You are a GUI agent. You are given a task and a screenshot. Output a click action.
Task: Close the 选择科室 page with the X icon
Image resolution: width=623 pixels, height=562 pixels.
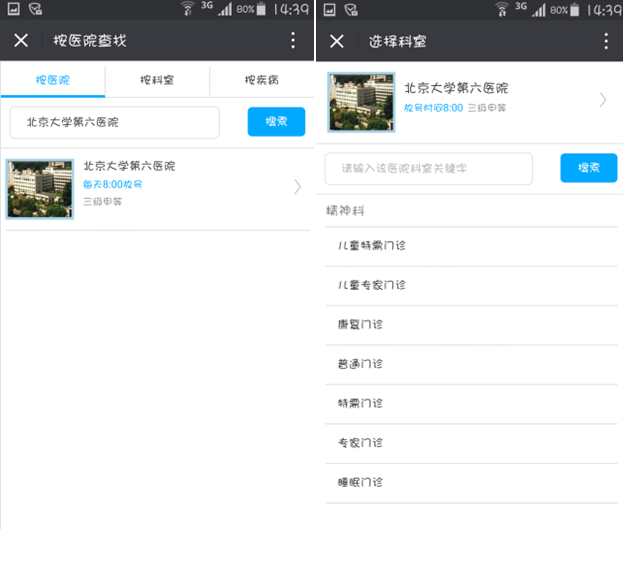pyautogui.click(x=337, y=41)
